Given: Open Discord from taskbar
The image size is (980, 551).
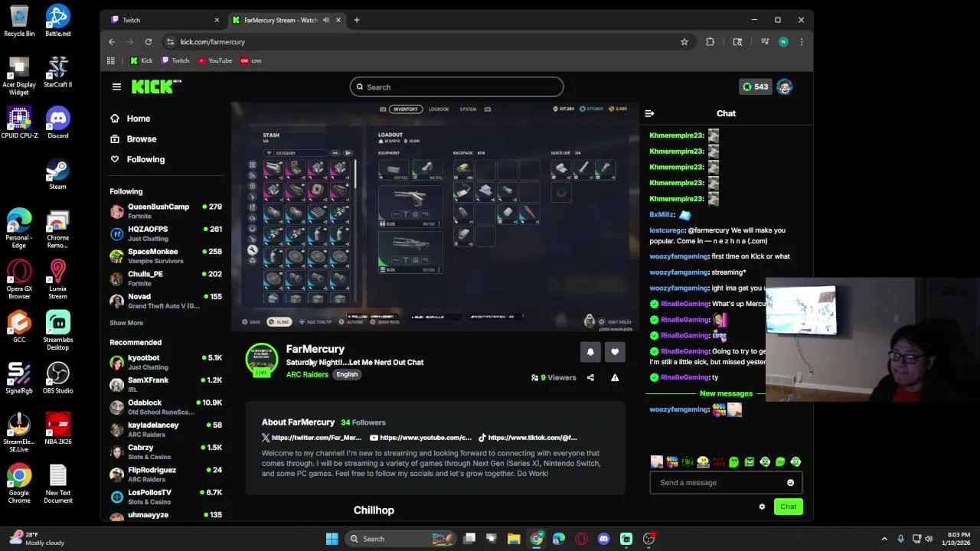Looking at the screenshot, I should pos(604,539).
